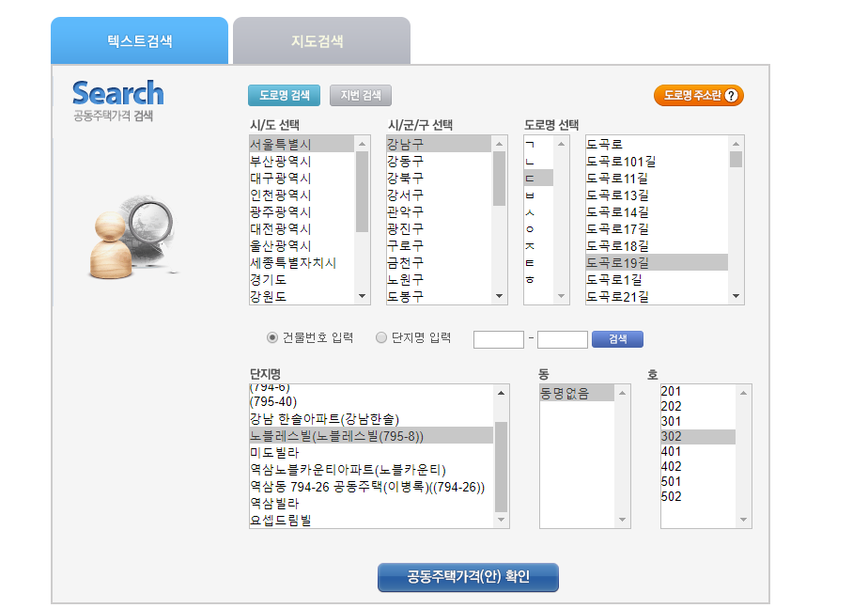Click the Search user magnifier image

coord(132,237)
